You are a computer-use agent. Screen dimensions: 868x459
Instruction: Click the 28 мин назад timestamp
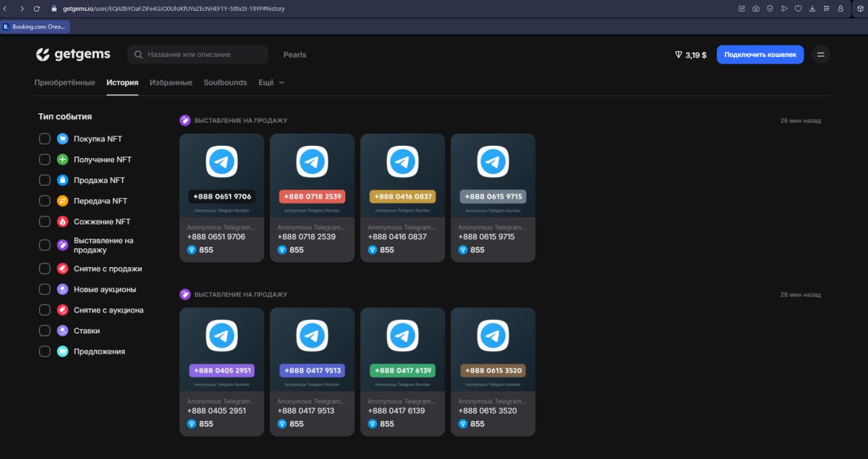tap(800, 295)
